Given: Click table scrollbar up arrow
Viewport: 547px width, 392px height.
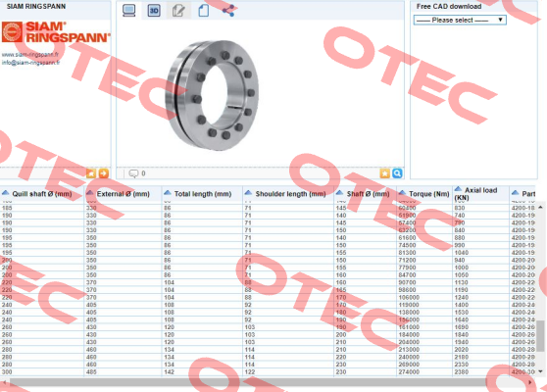Looking at the screenshot, I should coord(540,207).
